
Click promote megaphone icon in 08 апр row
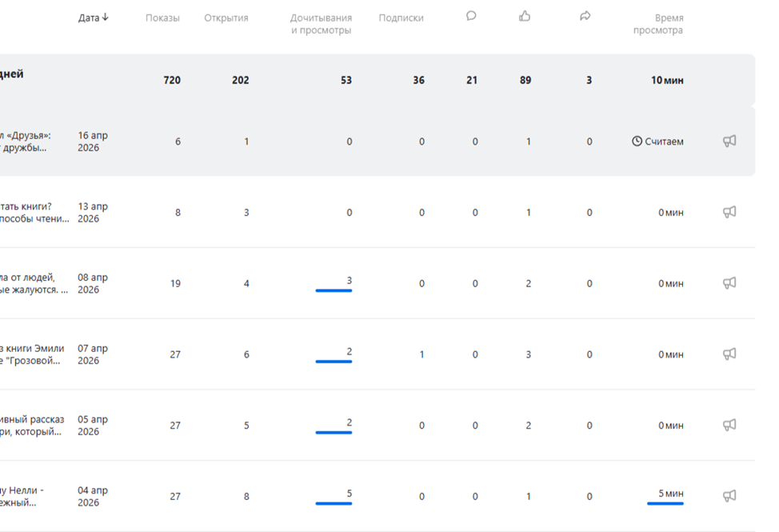click(x=729, y=283)
